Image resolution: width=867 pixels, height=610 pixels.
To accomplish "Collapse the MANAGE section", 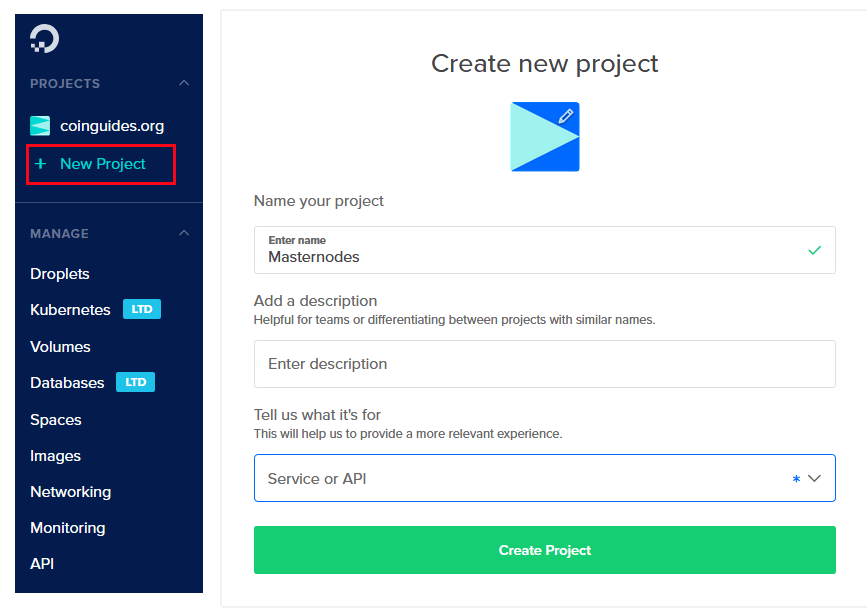I will pyautogui.click(x=183, y=233).
